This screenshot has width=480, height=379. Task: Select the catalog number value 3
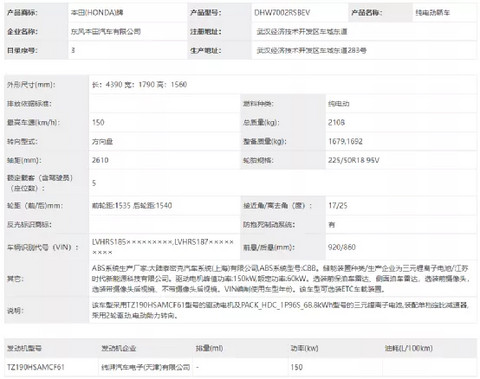coord(73,50)
